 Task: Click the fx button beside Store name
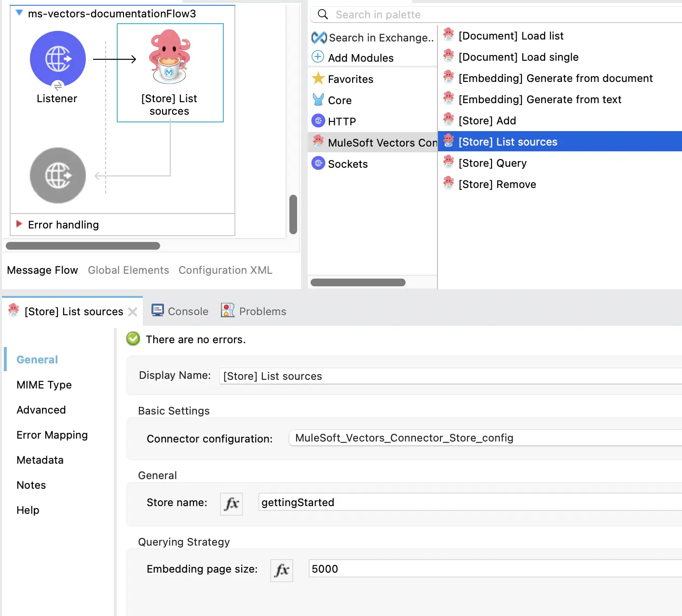tap(232, 504)
